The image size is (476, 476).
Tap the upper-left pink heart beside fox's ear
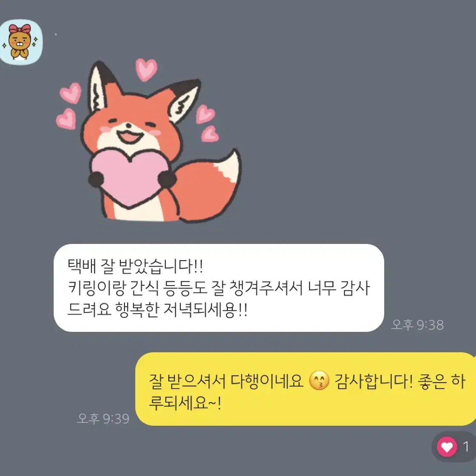(71, 93)
